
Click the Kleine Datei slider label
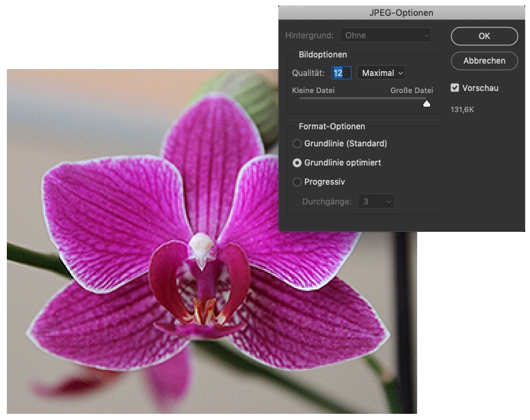click(x=313, y=90)
